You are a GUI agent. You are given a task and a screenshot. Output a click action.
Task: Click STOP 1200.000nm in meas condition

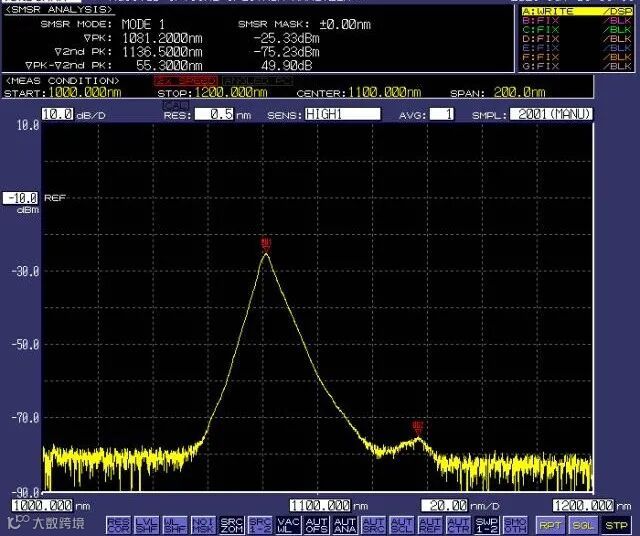click(x=213, y=93)
